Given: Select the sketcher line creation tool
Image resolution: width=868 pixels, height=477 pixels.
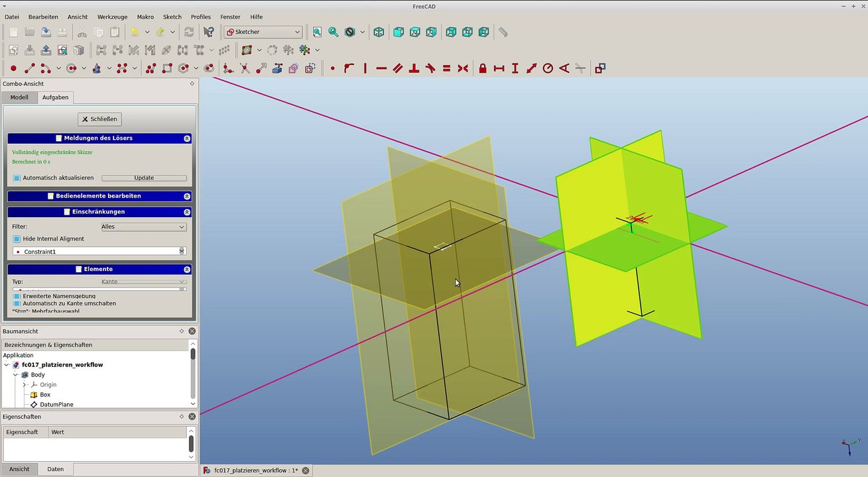Looking at the screenshot, I should click(x=30, y=68).
